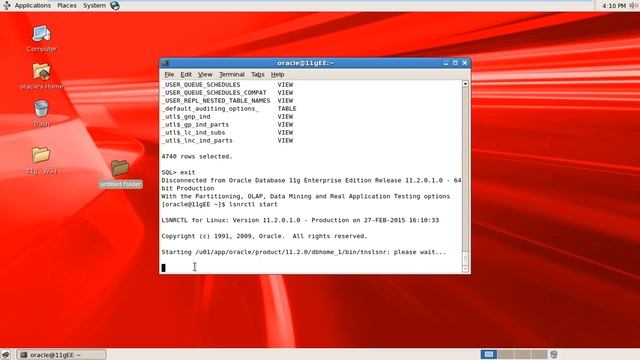Click the '_USER_QUEUE_SCHEDULES_COMPAT' row
This screenshot has width=640, height=360.
coord(227,93)
